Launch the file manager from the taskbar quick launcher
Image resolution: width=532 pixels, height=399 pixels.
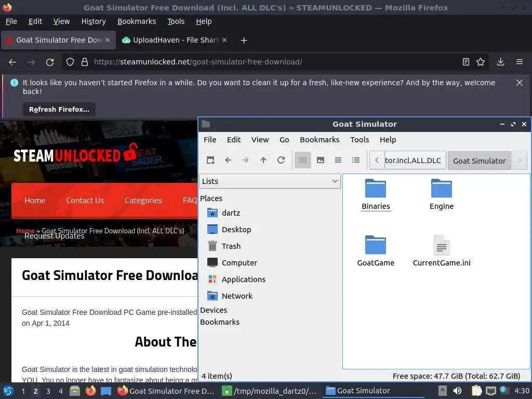tap(75, 391)
